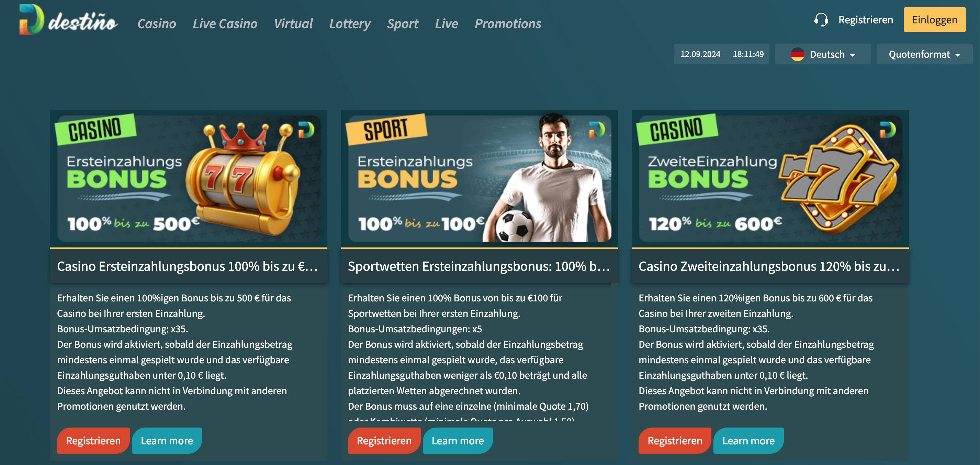Open the Casino Ersteinzahlungsbonus slot machine banner
This screenshot has width=980, height=465.
(x=189, y=179)
